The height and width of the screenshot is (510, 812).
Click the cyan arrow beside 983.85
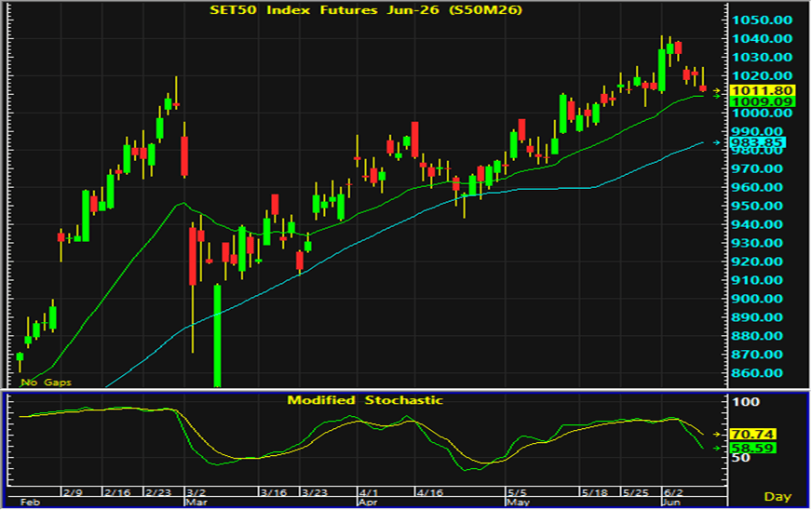click(x=717, y=142)
